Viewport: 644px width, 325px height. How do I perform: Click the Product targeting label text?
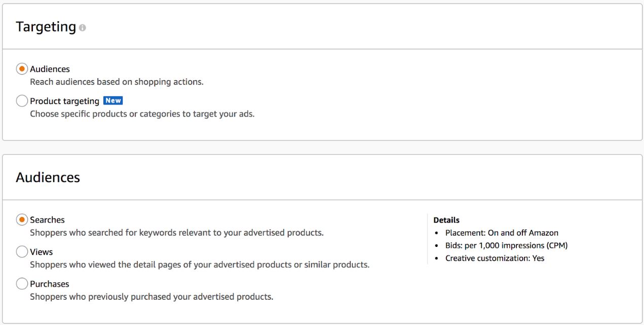64,101
